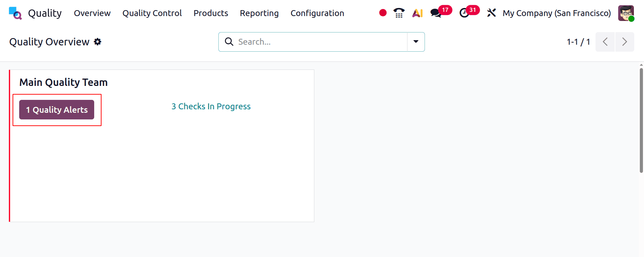Click the Quality Overview heading text

point(49,42)
